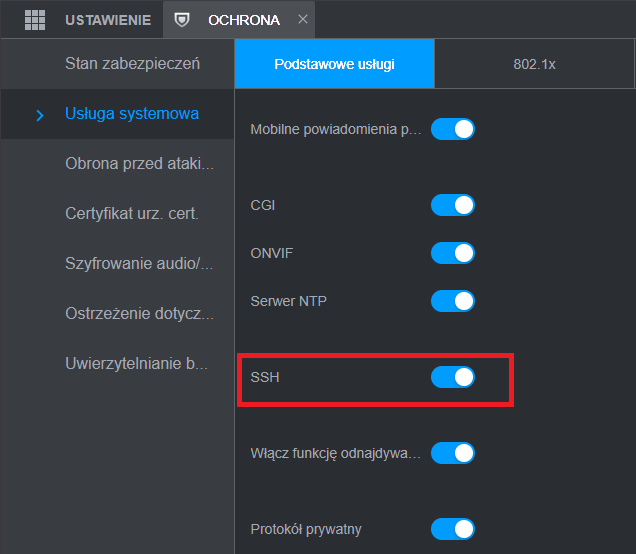Screen dimensions: 636x554
Task: Open Certyfikat urz. cert. page
Action: coord(132,213)
